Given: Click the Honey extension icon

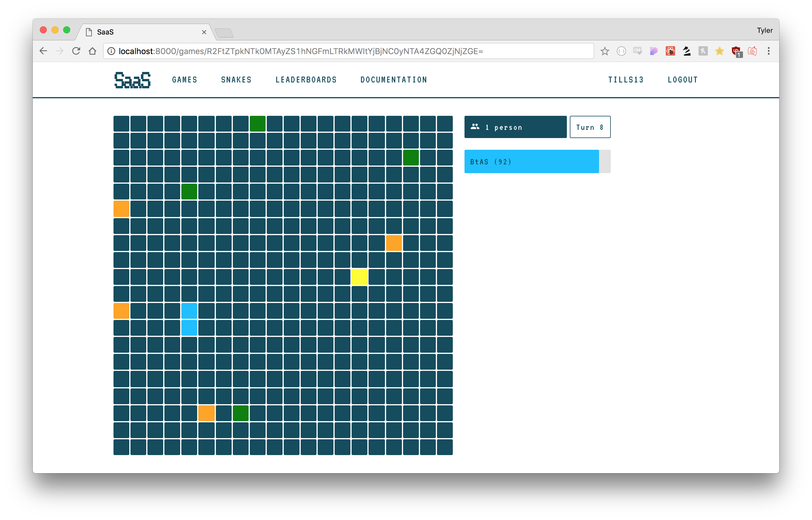Looking at the screenshot, I should point(703,51).
